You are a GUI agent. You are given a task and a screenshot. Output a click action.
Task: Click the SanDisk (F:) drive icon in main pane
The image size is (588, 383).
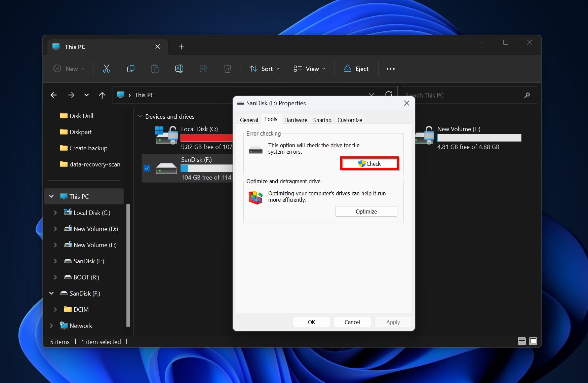pyautogui.click(x=166, y=168)
